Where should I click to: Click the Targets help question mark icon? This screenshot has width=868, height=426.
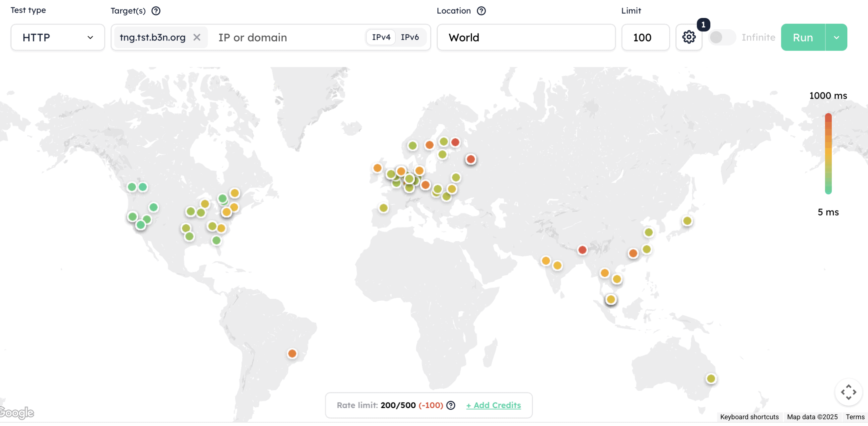156,11
